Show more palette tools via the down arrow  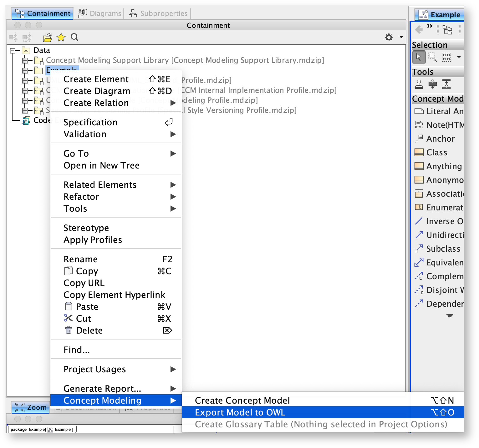(x=450, y=316)
